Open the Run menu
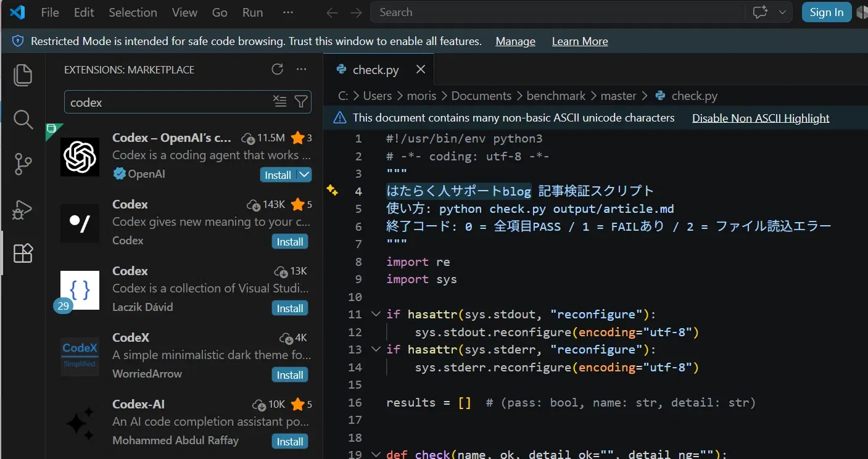This screenshot has height=459, width=868. (x=253, y=12)
